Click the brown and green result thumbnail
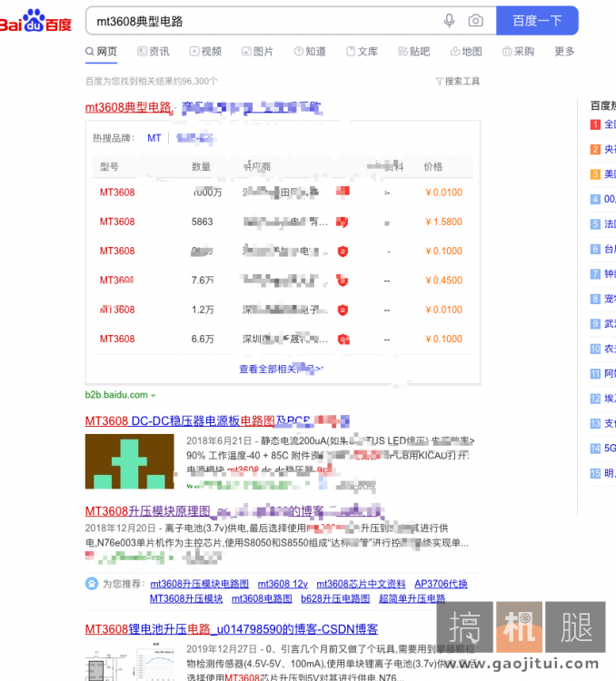 coord(130,461)
